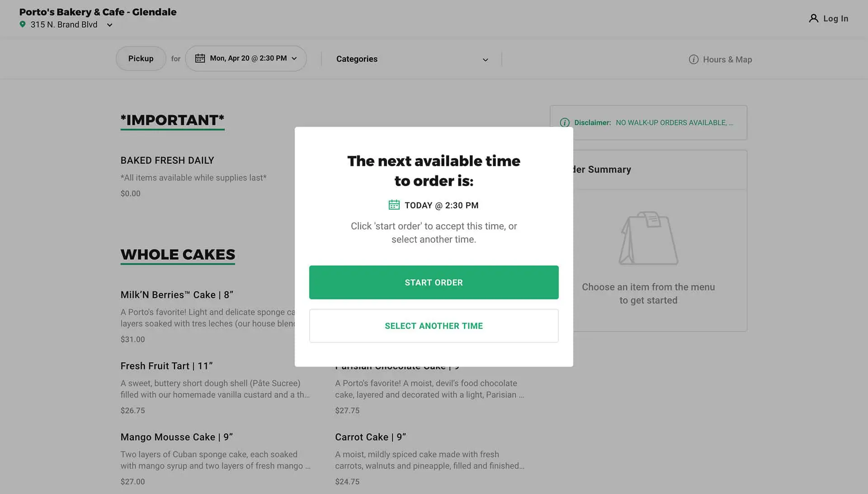This screenshot has height=494, width=868.
Task: Open Hours & Map
Action: (x=727, y=59)
